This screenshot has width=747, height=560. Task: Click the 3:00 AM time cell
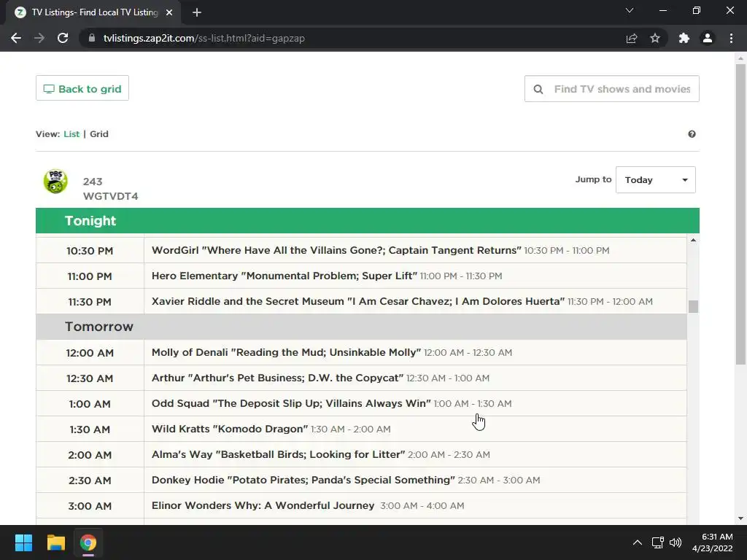click(90, 506)
